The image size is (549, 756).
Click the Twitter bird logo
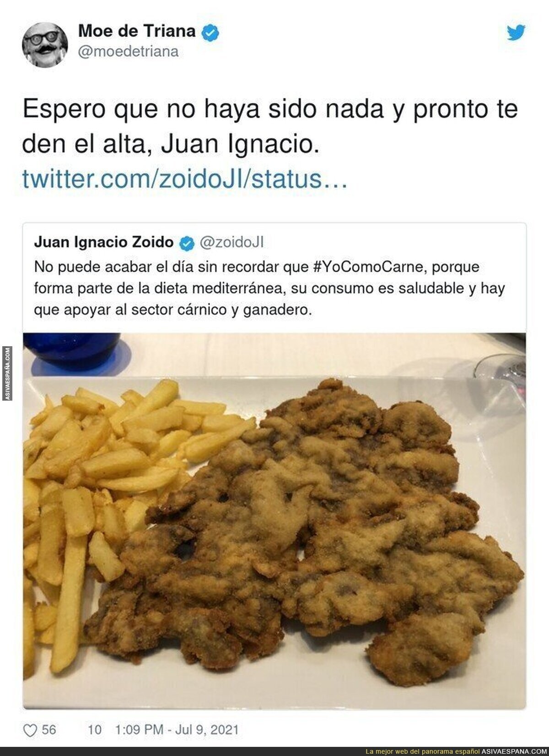pyautogui.click(x=516, y=32)
